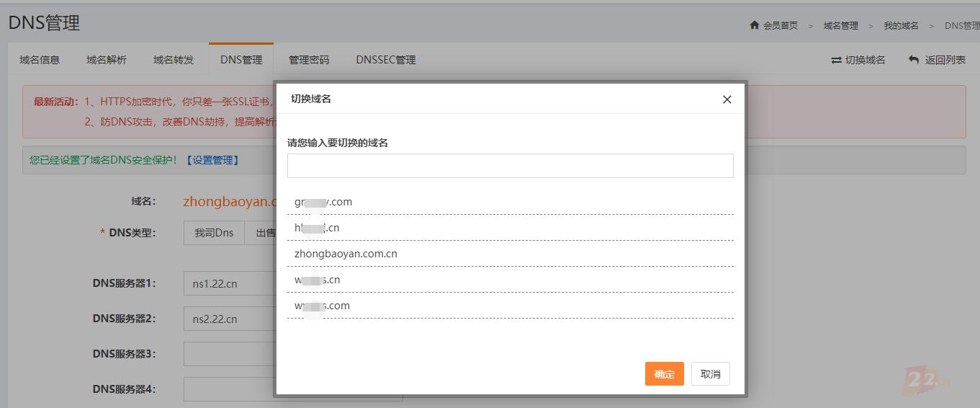Select the 我司Dns DNS type
The image size is (980, 408).
click(x=214, y=233)
